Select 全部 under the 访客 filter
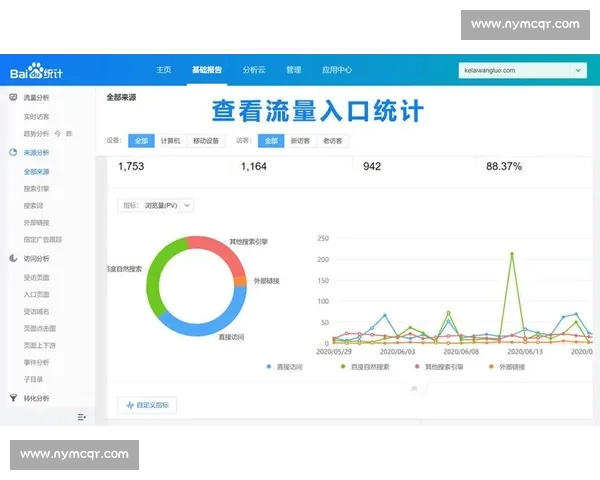600x480 pixels. point(271,141)
